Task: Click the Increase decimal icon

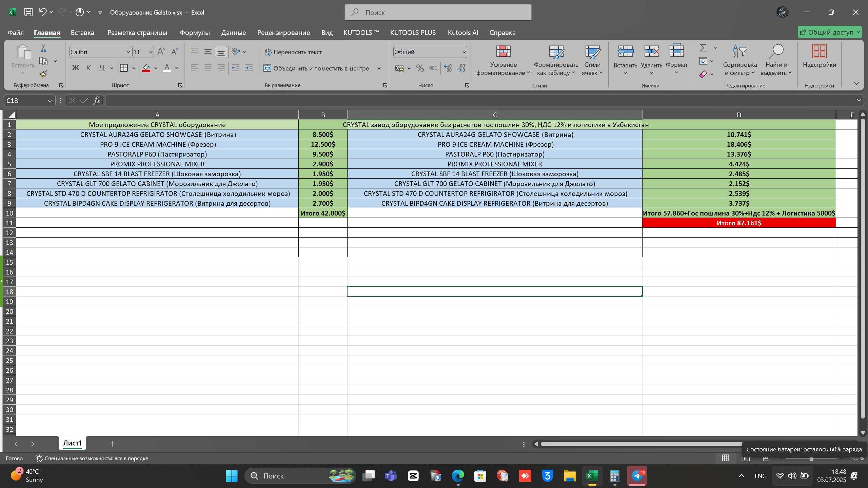Action: click(448, 68)
